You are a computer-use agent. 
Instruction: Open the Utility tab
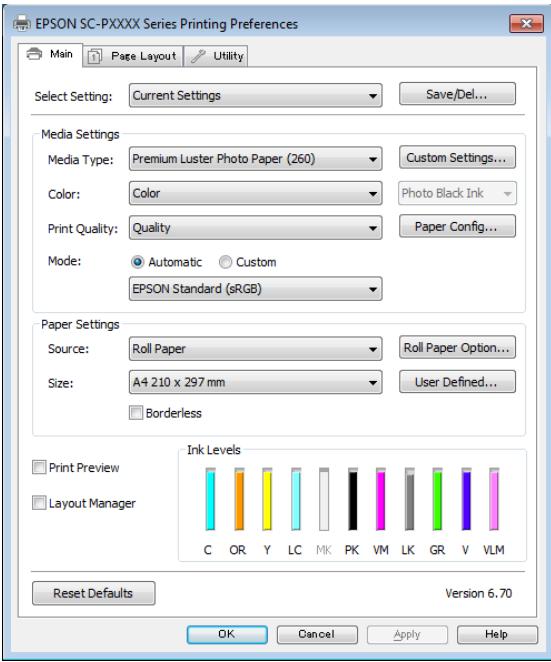(x=216, y=56)
